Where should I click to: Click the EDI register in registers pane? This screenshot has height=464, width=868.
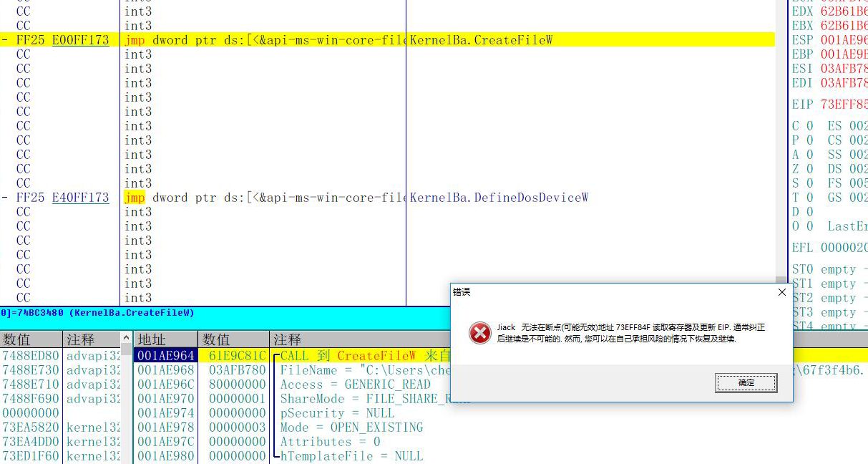[x=829, y=83]
